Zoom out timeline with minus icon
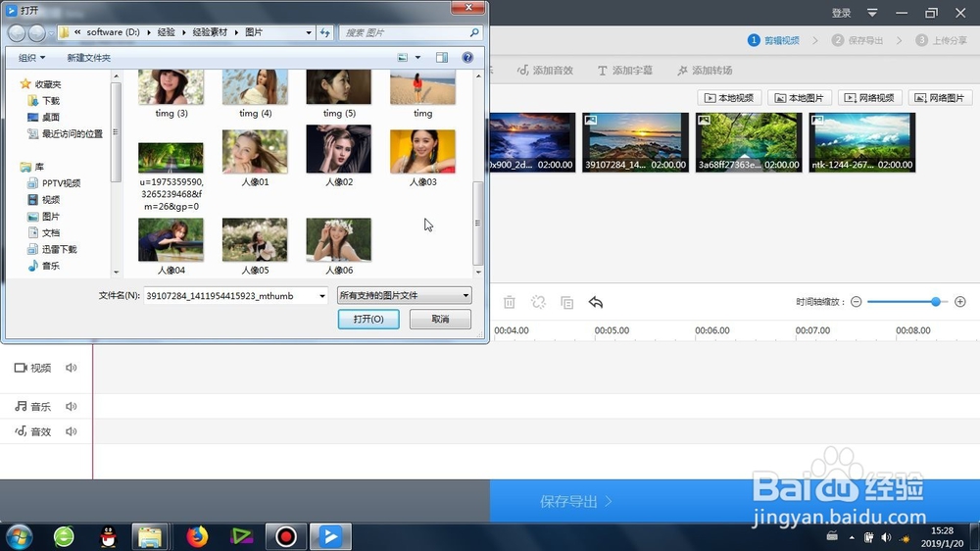The width and height of the screenshot is (980, 551). 857,302
